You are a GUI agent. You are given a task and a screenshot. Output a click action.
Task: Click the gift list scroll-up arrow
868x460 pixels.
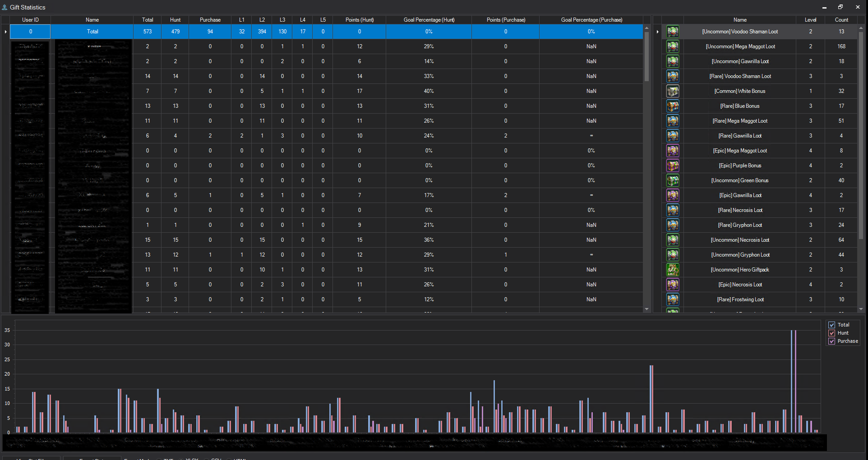point(861,28)
